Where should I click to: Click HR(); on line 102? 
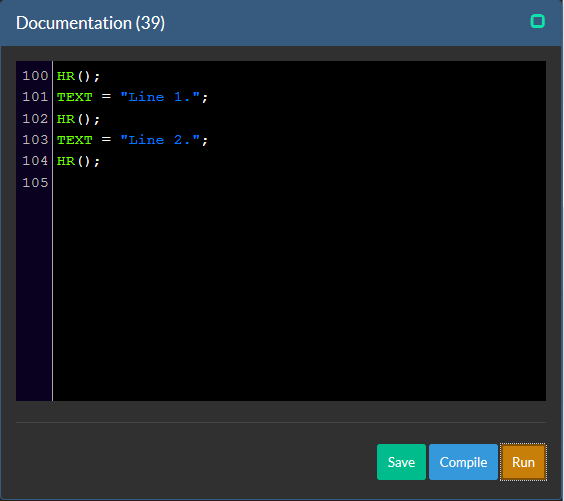(78, 119)
